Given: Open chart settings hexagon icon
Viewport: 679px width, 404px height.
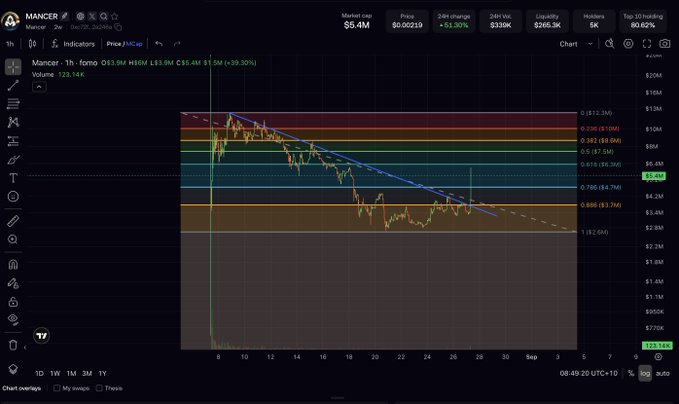Looking at the screenshot, I should tap(628, 44).
